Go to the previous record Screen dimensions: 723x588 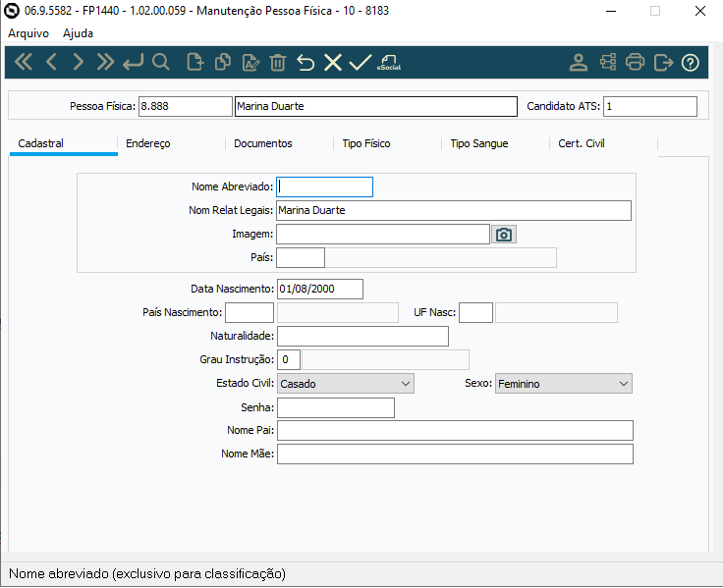51,62
